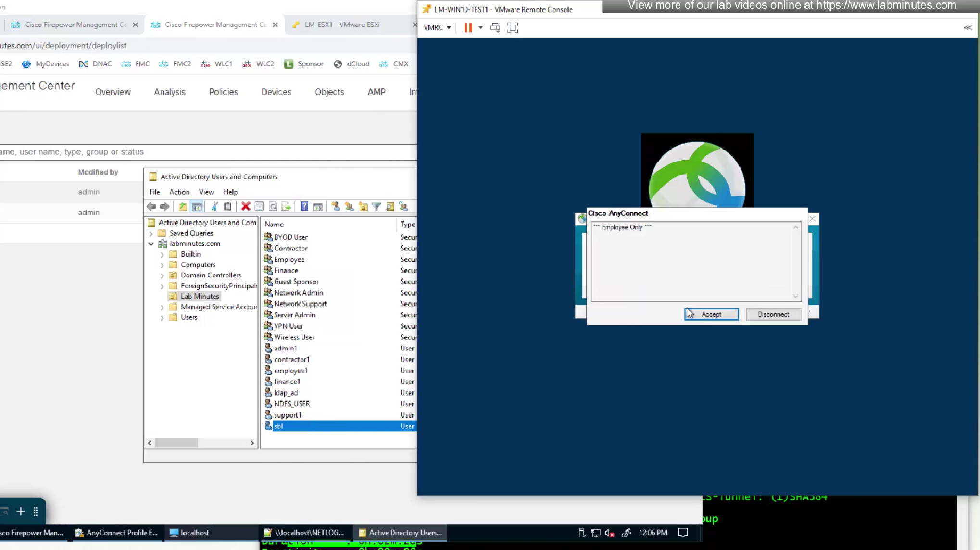
Task: Click the blue Help question-mark icon
Action: click(304, 207)
